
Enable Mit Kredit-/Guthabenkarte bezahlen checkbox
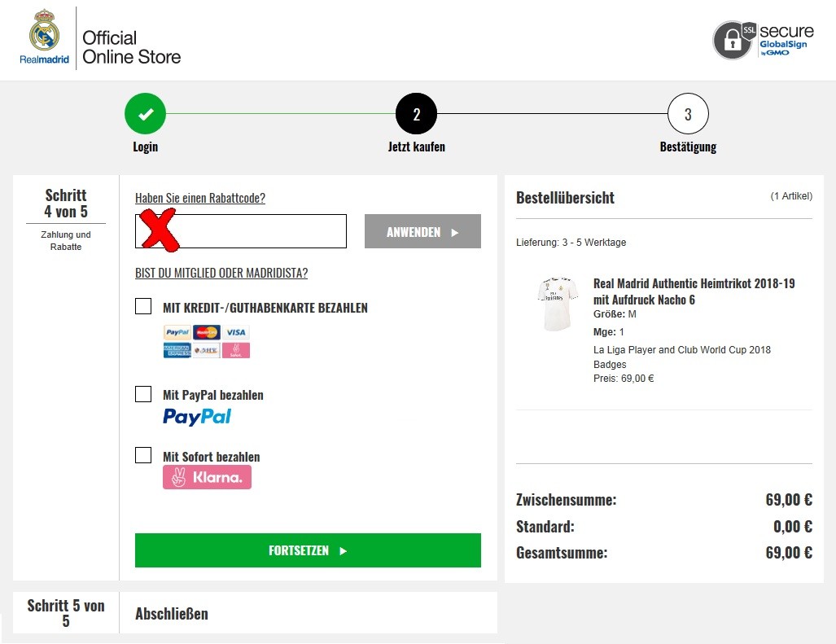(x=143, y=306)
